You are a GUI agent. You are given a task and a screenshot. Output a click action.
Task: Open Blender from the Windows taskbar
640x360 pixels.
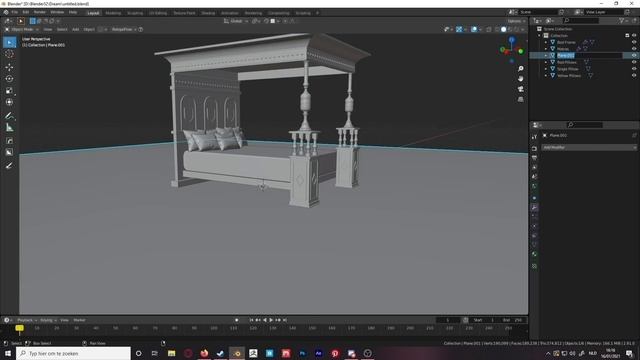click(237, 353)
